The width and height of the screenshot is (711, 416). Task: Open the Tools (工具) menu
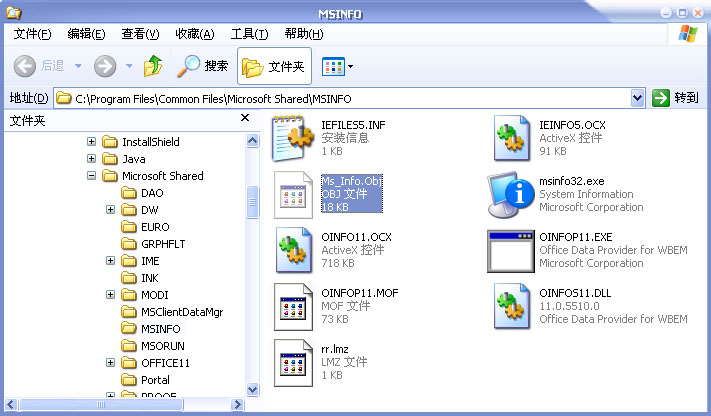pyautogui.click(x=249, y=34)
